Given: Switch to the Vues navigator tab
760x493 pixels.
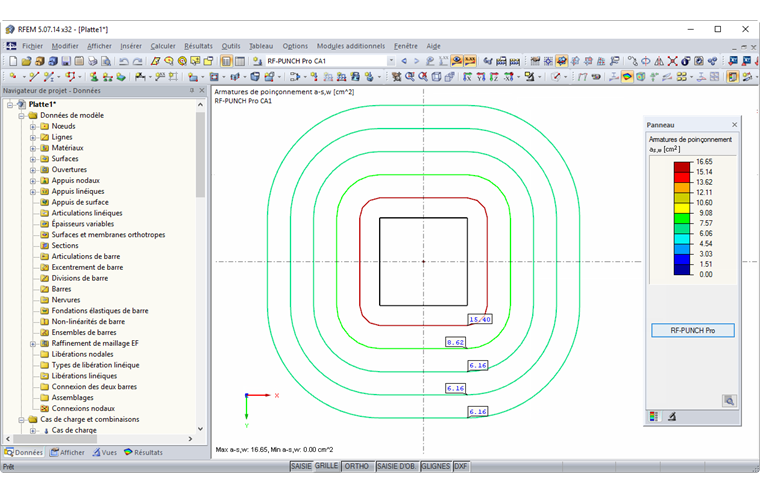Looking at the screenshot, I should (x=105, y=452).
